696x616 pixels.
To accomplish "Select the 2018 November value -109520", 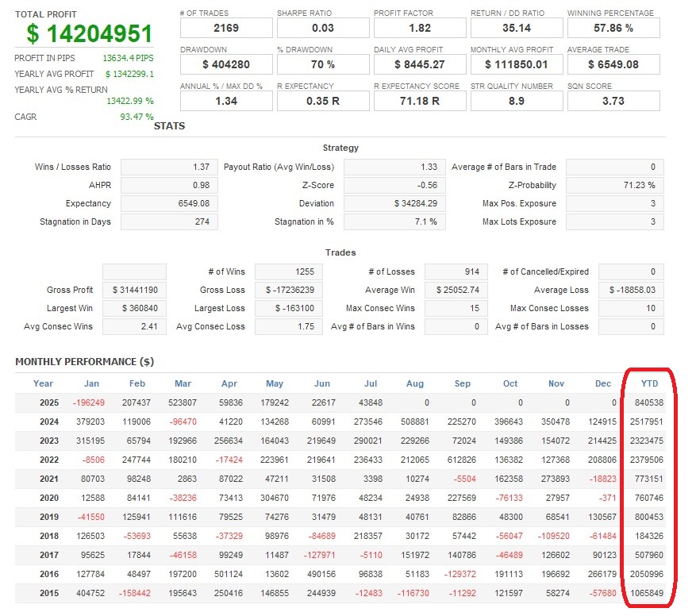I will (553, 537).
